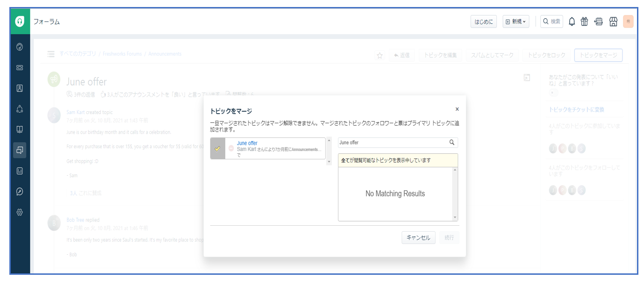Image resolution: width=644 pixels, height=286 pixels.
Task: Open Sam Kart author link
Action: 75,112
